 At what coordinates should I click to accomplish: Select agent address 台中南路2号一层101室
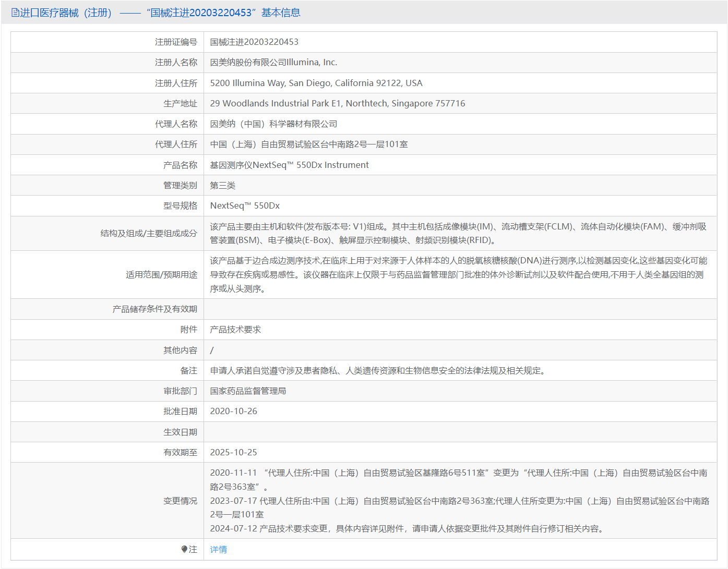click(309, 144)
